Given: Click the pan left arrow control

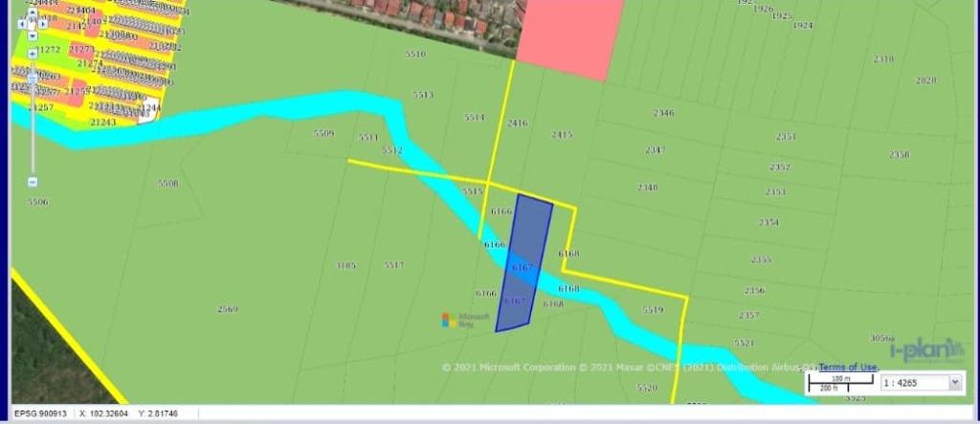Looking at the screenshot, I should (x=21, y=25).
